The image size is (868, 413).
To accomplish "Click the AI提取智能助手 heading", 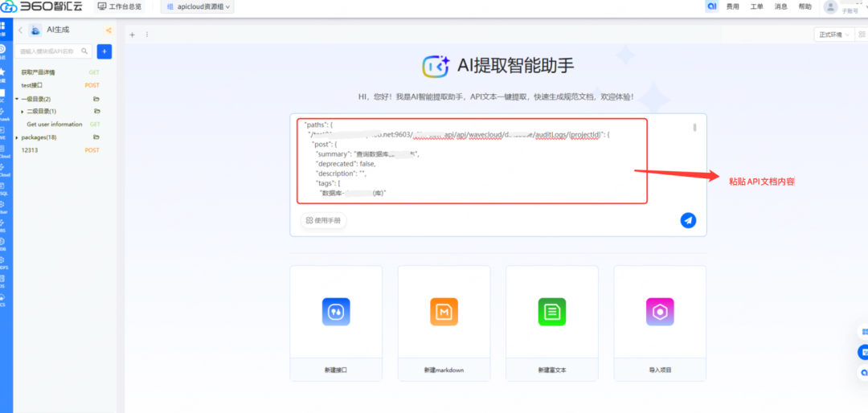I will click(x=515, y=66).
